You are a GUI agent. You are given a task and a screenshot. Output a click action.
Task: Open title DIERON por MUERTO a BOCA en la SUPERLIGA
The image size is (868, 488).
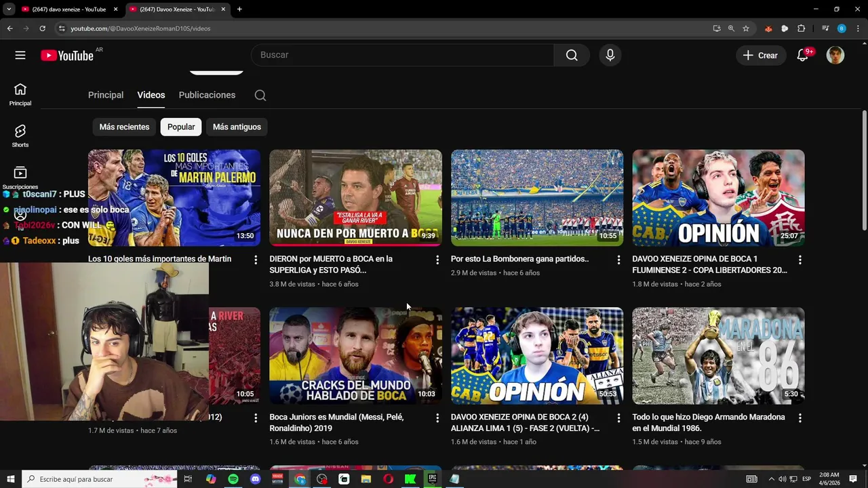coord(331,264)
